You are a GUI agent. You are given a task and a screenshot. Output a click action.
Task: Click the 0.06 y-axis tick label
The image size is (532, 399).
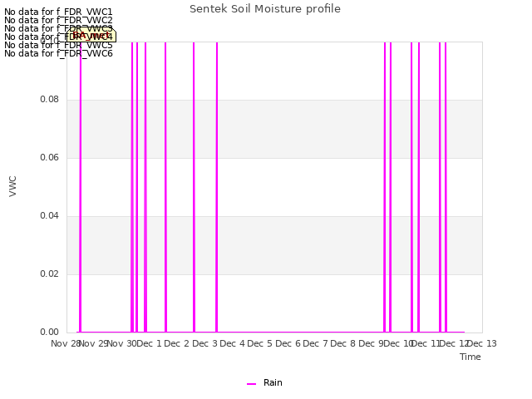tap(50, 157)
